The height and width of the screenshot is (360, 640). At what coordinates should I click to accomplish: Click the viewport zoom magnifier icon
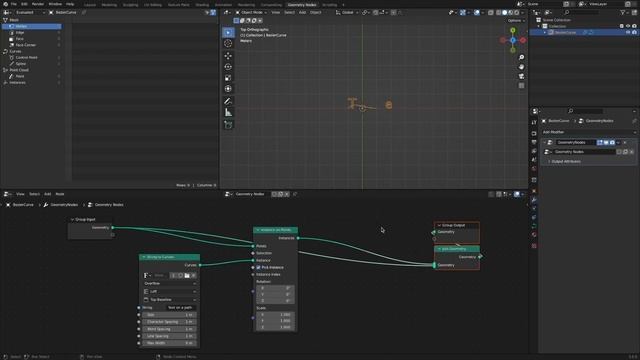[521, 58]
